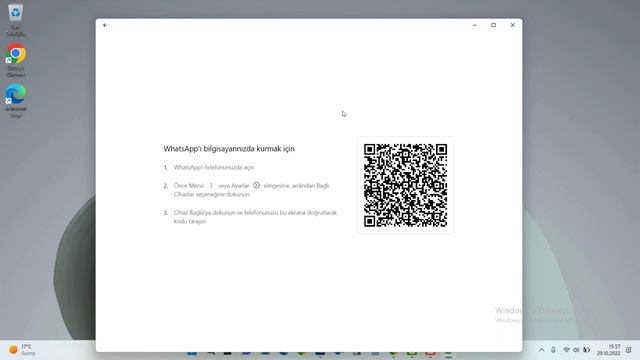
Task: Expand the hidden system tray icons chevron
Action: (541, 350)
